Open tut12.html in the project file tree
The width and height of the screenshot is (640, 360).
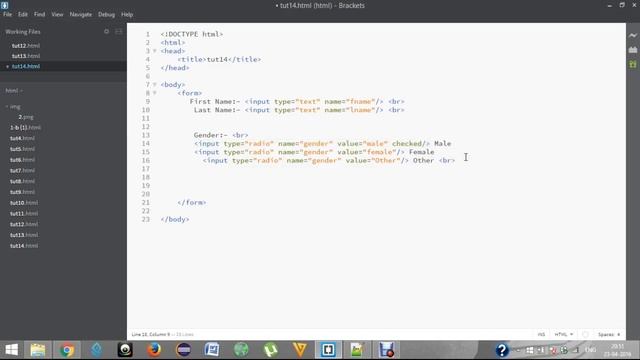pyautogui.click(x=24, y=224)
